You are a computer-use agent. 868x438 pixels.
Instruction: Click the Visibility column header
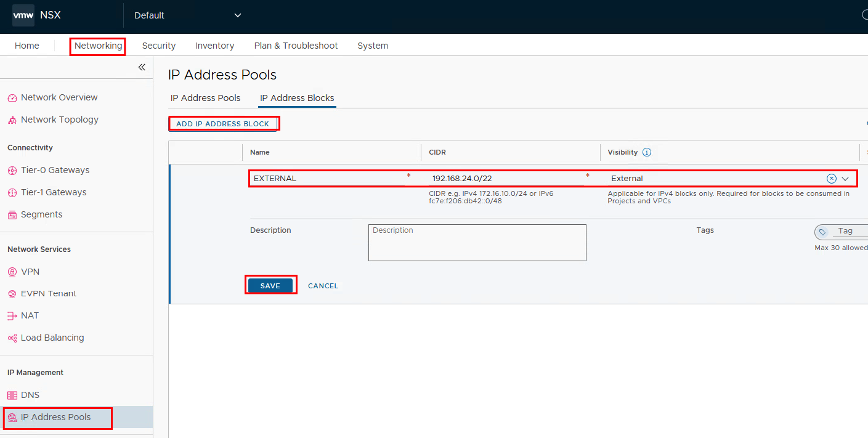[x=623, y=152]
